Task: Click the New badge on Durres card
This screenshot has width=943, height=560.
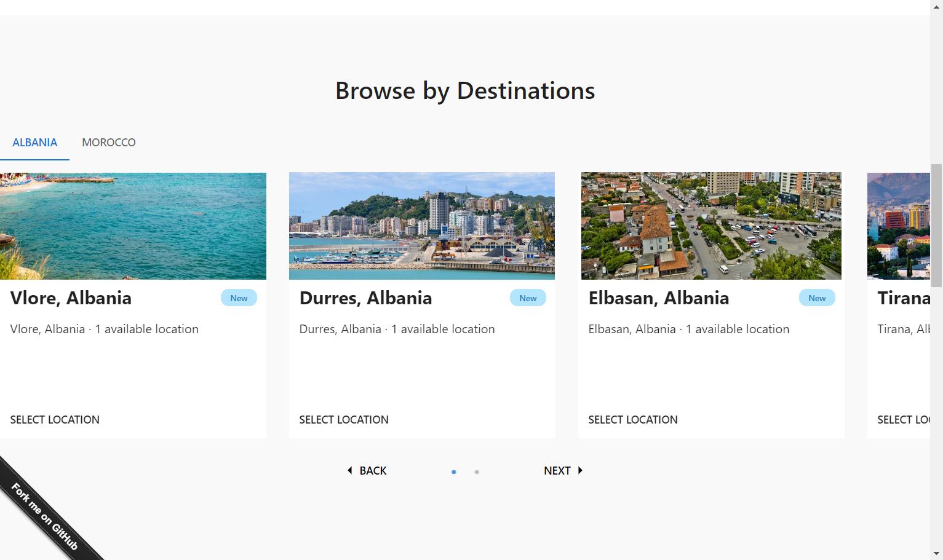Action: coord(528,298)
